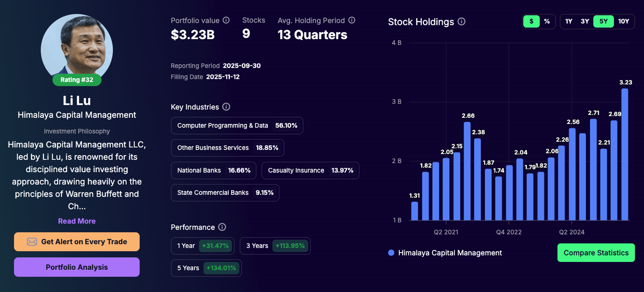Expand the truncated Investment Philosophy via Read More

[x=77, y=221]
